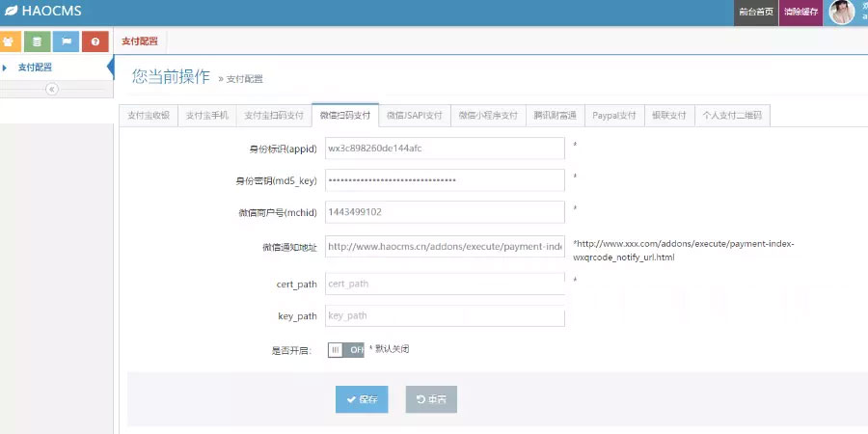Open the 微信JSAPI支付 tab
868x434 pixels.
414,115
